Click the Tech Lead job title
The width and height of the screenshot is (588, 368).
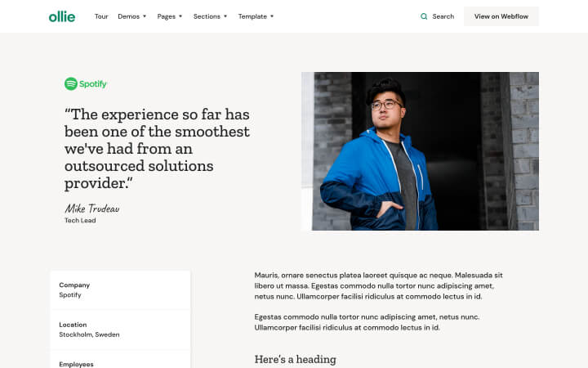[80, 221]
